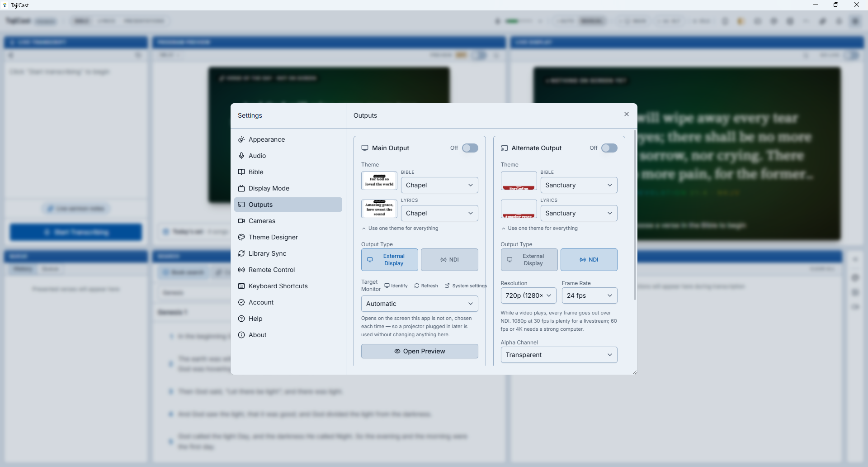The image size is (868, 467).
Task: Click the Outputs panel vertical scrollbar
Action: click(x=635, y=215)
